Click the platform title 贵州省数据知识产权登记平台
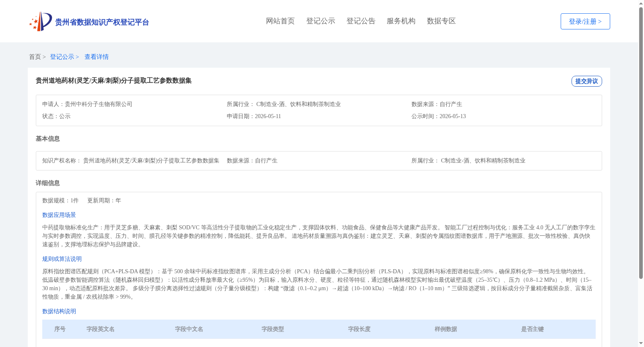Screen dimensions: 644x347 pyautogui.click(x=102, y=22)
